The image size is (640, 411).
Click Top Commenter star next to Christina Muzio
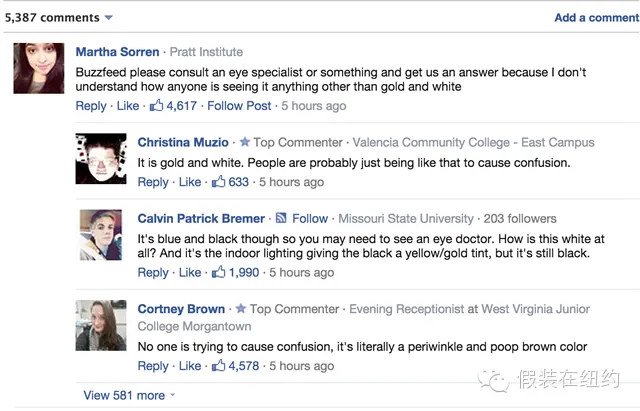[x=244, y=142]
